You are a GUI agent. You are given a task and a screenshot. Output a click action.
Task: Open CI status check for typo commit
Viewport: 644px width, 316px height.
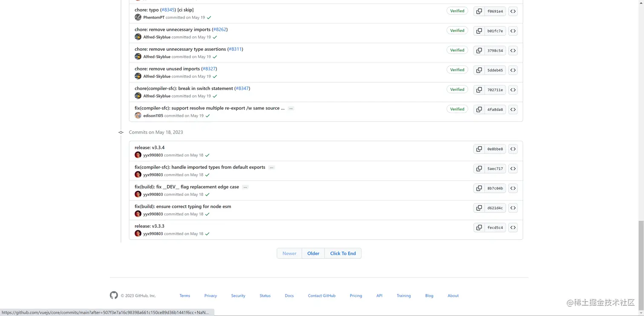pos(209,18)
